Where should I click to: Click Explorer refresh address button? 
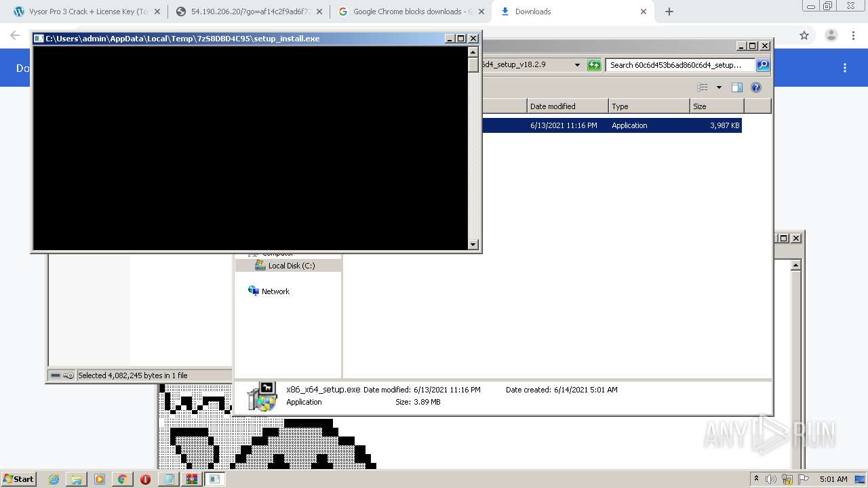click(594, 65)
